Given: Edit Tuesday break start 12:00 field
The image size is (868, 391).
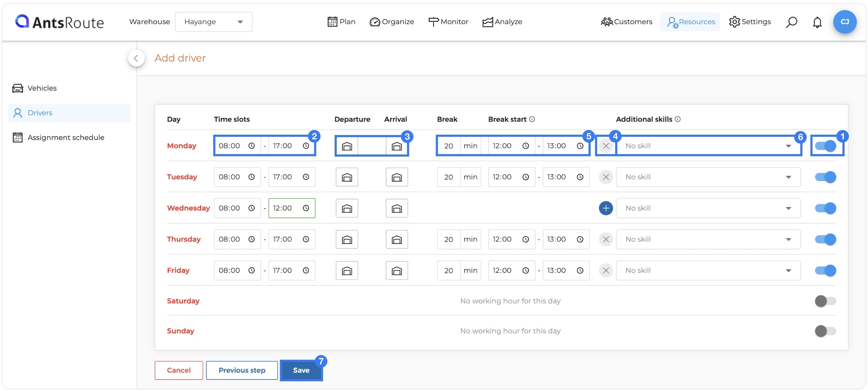Looking at the screenshot, I should coord(511,177).
